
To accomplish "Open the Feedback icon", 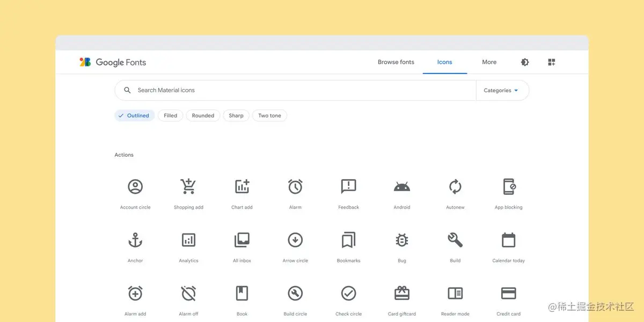I will tap(348, 186).
